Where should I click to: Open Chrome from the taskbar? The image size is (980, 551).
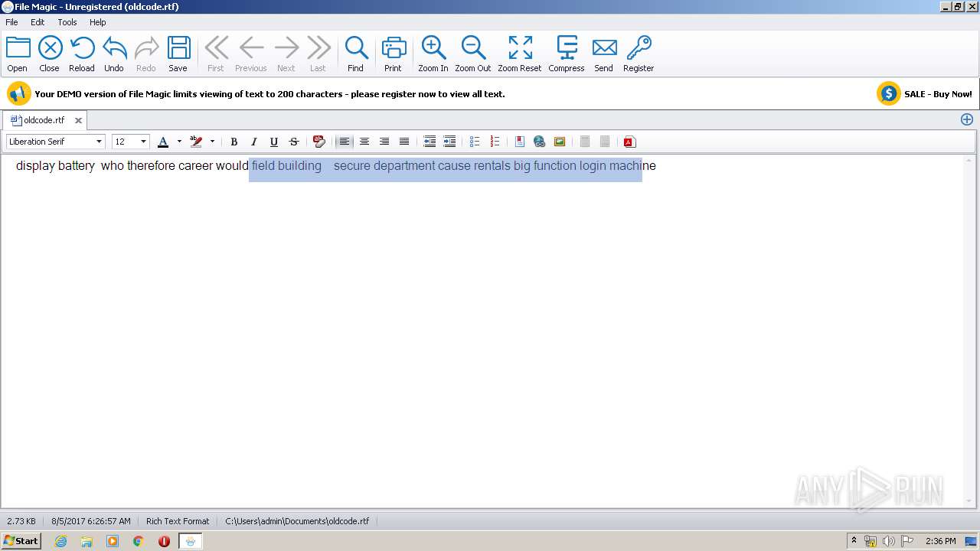pos(138,541)
